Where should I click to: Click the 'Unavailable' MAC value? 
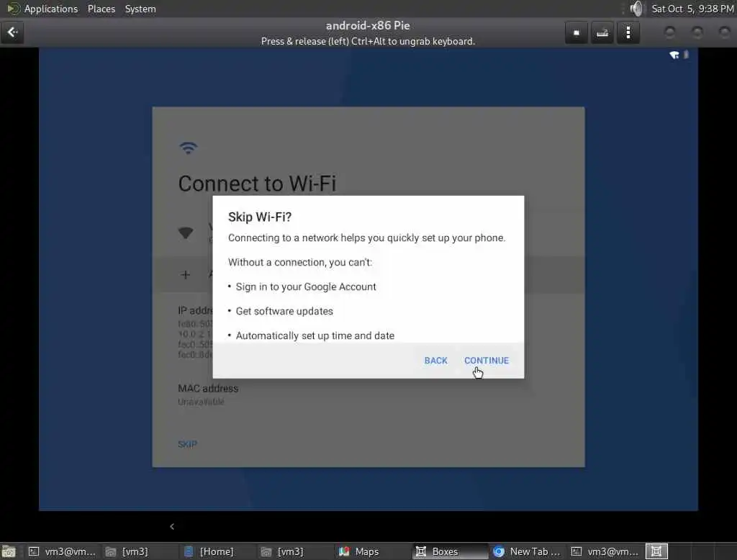[202, 402]
